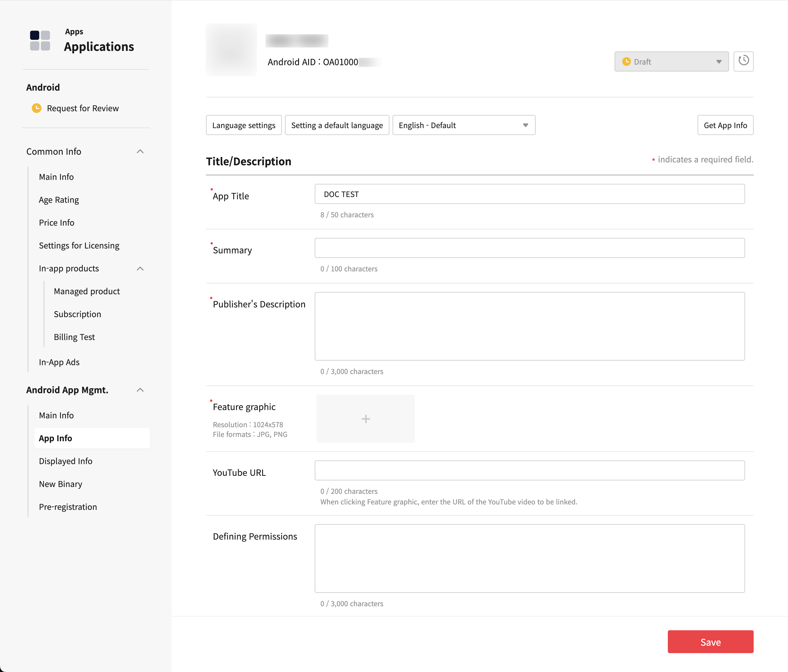This screenshot has width=788, height=672.
Task: Click the blurred app icon thumbnail
Action: click(231, 50)
